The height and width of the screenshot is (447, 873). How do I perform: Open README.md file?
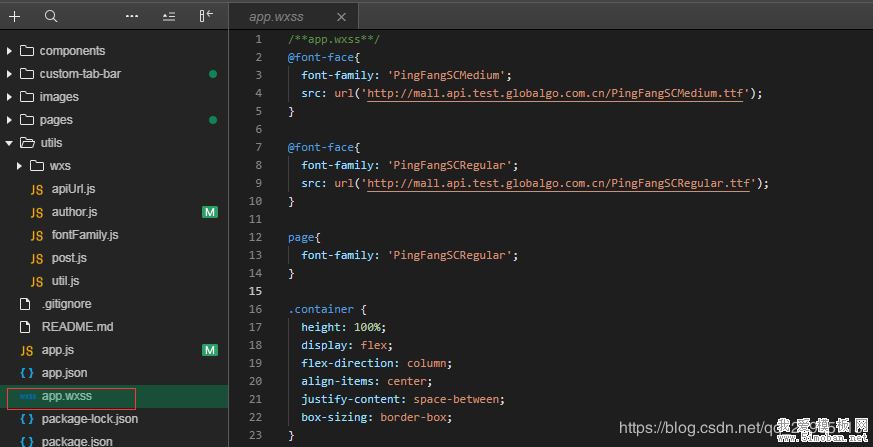76,327
